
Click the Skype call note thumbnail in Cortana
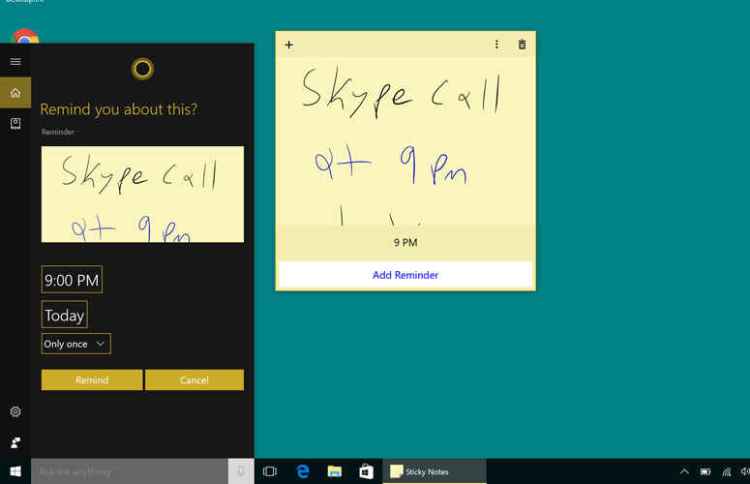[x=143, y=194]
